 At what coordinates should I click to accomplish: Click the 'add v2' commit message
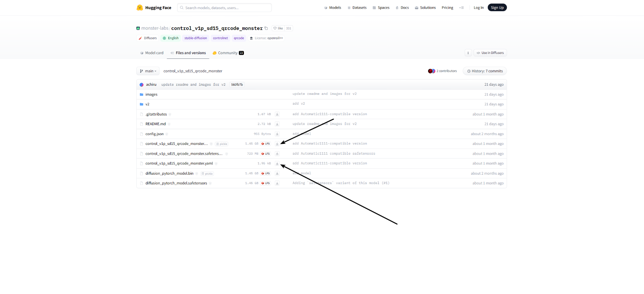(x=299, y=104)
